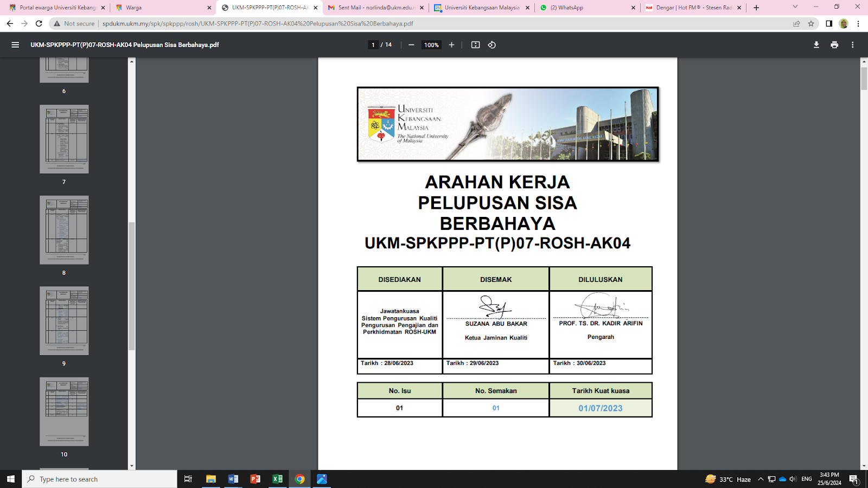Open Chrome side panel
The image size is (868, 488).
click(x=829, y=23)
